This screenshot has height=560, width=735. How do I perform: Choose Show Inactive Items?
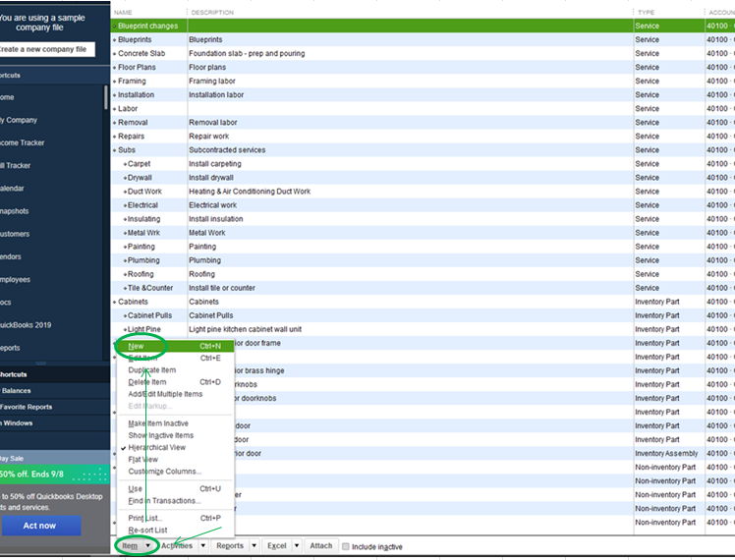point(161,435)
